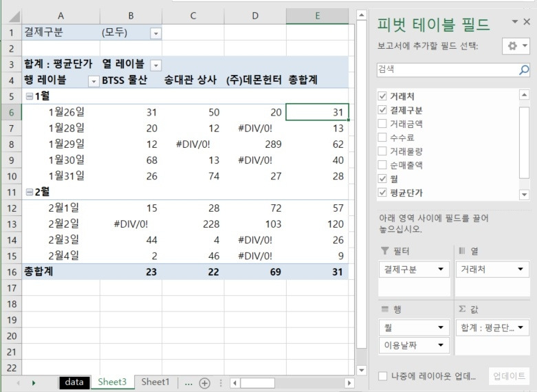537x392 pixels.
Task: Open 거래처 dropdown in the columns area
Action: pos(520,270)
